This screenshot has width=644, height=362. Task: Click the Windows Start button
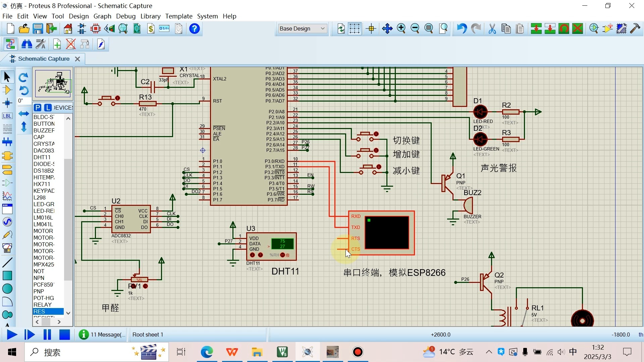pyautogui.click(x=12, y=352)
